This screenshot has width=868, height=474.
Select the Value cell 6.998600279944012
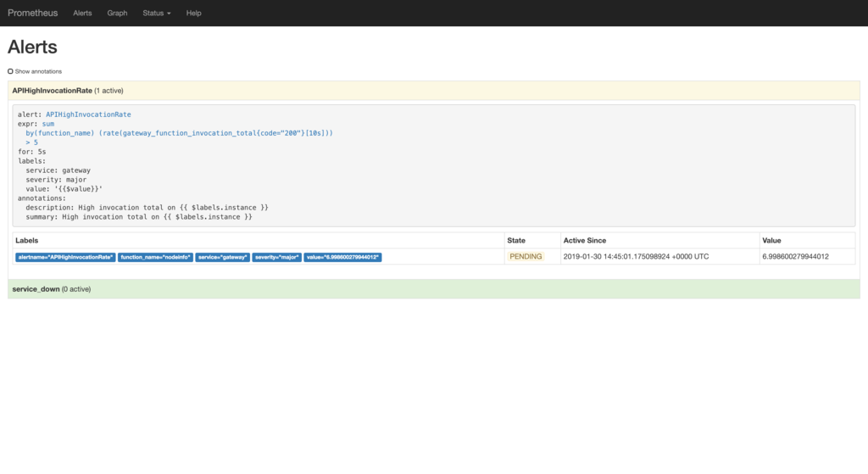click(795, 256)
